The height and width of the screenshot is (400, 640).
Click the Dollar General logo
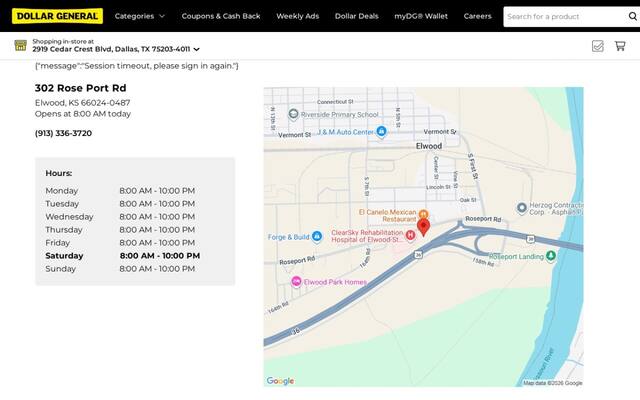click(x=57, y=16)
